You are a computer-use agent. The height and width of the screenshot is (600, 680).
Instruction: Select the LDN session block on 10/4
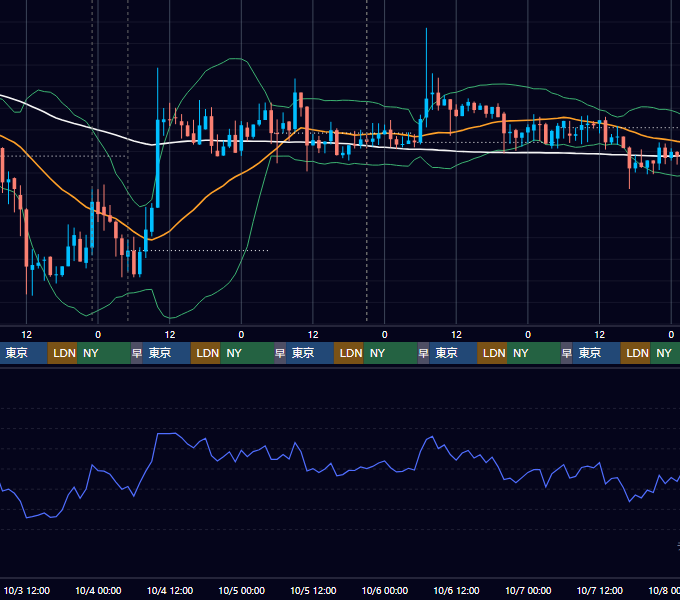[x=206, y=353]
